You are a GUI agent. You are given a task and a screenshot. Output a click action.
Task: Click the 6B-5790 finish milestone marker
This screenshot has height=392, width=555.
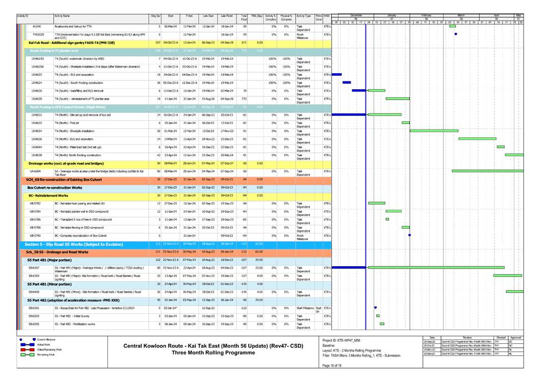coord(409,235)
